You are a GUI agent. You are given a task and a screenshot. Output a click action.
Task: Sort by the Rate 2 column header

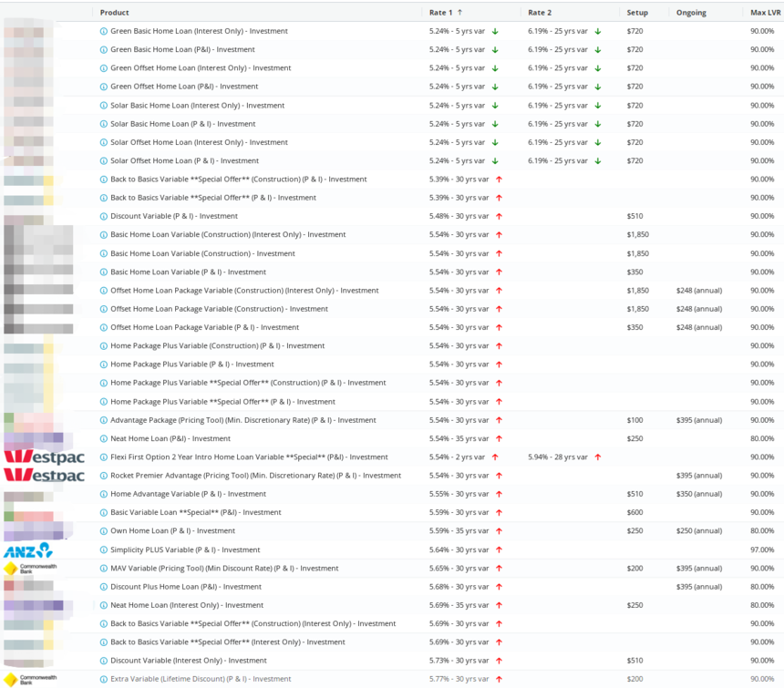pos(540,13)
